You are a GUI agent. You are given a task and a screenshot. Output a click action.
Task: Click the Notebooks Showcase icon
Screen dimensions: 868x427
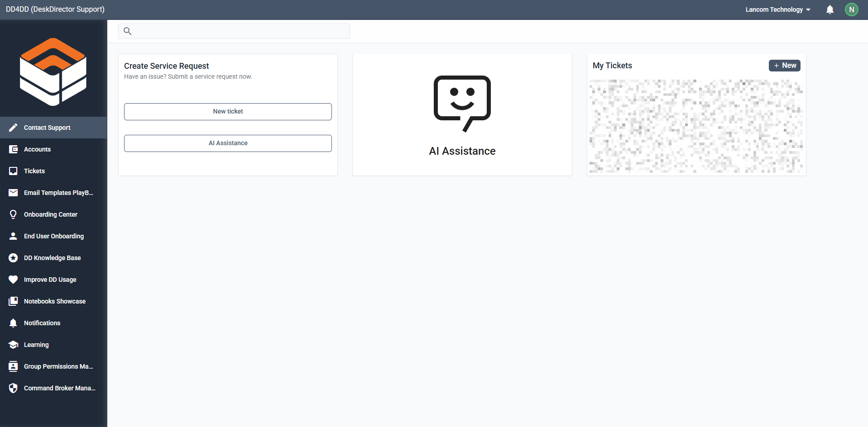(13, 301)
